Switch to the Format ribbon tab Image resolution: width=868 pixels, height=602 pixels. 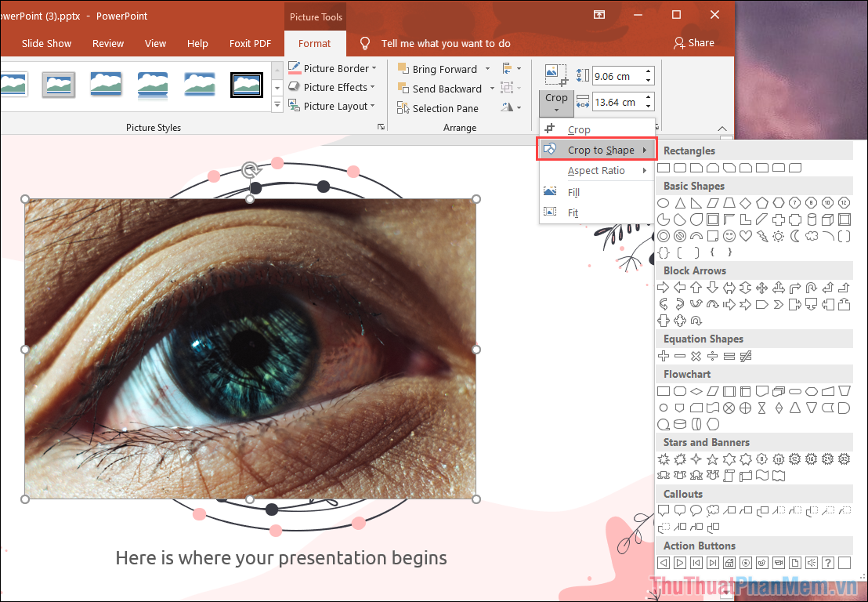tap(314, 44)
